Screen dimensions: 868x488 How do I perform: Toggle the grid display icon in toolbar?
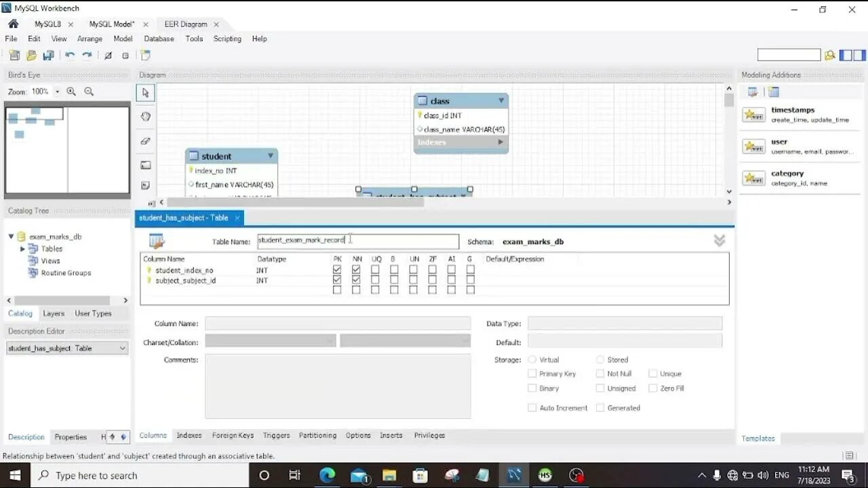[x=108, y=56]
